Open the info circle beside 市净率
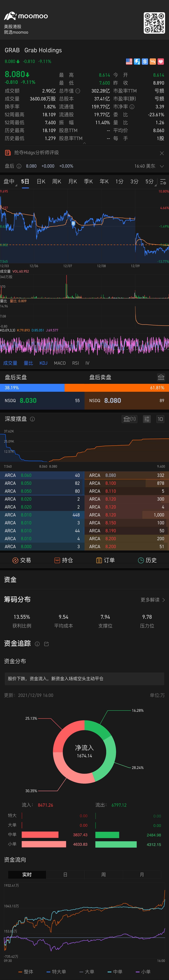The image size is (169, 980). pyautogui.click(x=132, y=107)
